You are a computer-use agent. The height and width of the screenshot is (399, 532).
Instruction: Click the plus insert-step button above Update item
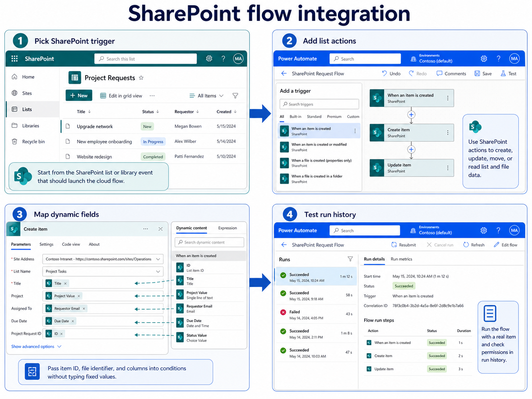coord(411,150)
